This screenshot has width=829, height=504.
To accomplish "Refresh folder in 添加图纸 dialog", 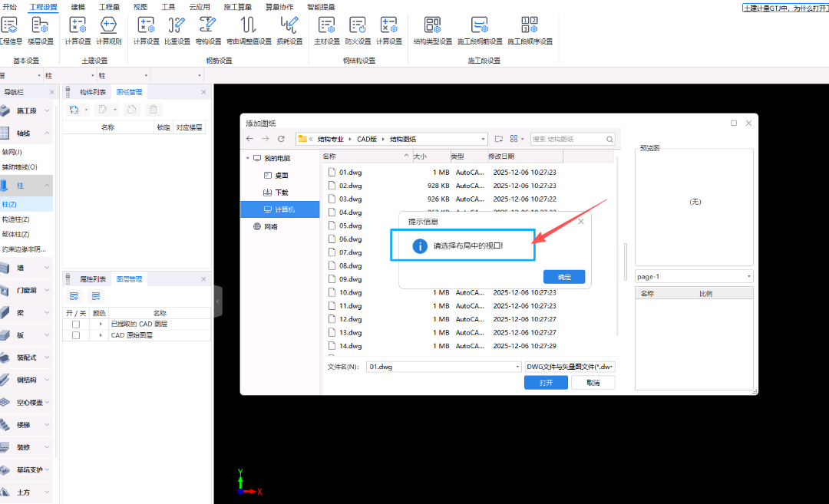I will [x=281, y=139].
